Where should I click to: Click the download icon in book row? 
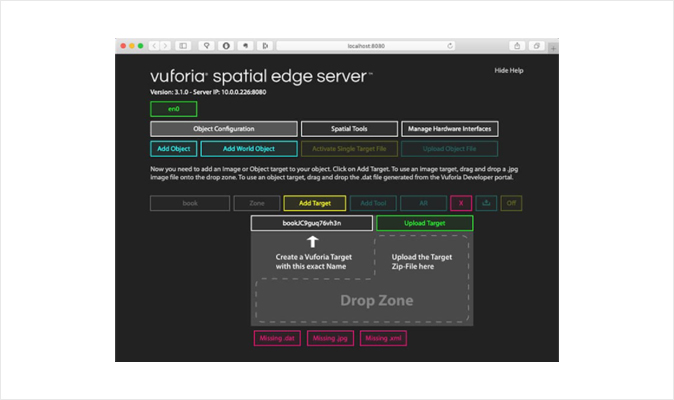(x=486, y=203)
